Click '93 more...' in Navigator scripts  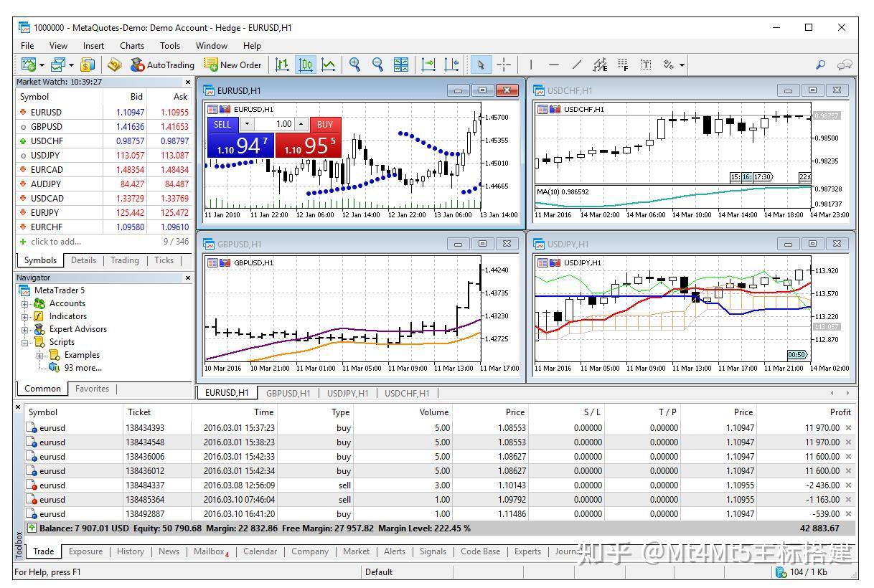pos(83,368)
